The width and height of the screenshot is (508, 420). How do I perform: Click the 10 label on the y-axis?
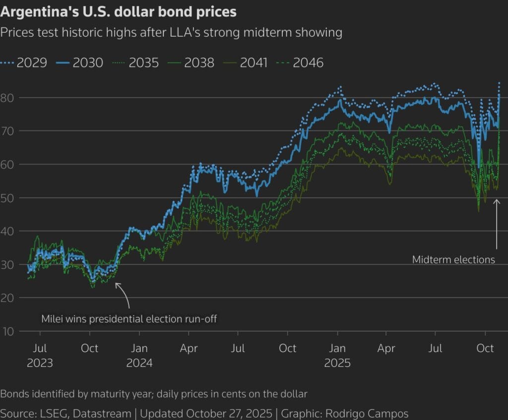click(x=9, y=331)
